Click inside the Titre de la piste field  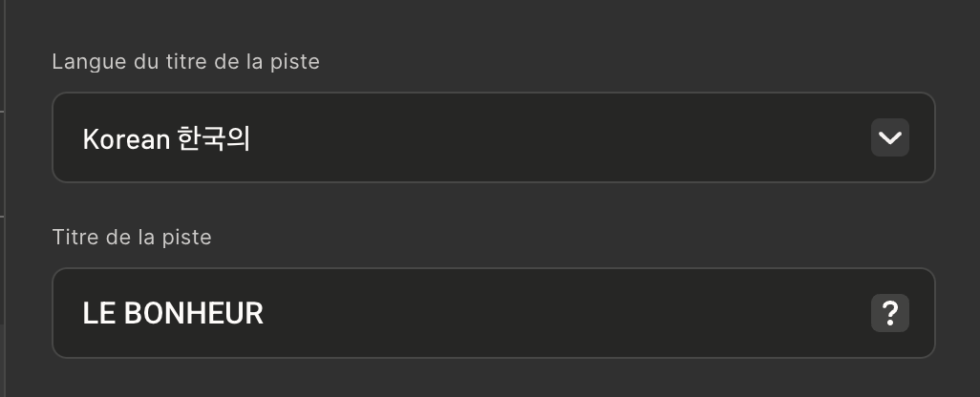pos(493,313)
